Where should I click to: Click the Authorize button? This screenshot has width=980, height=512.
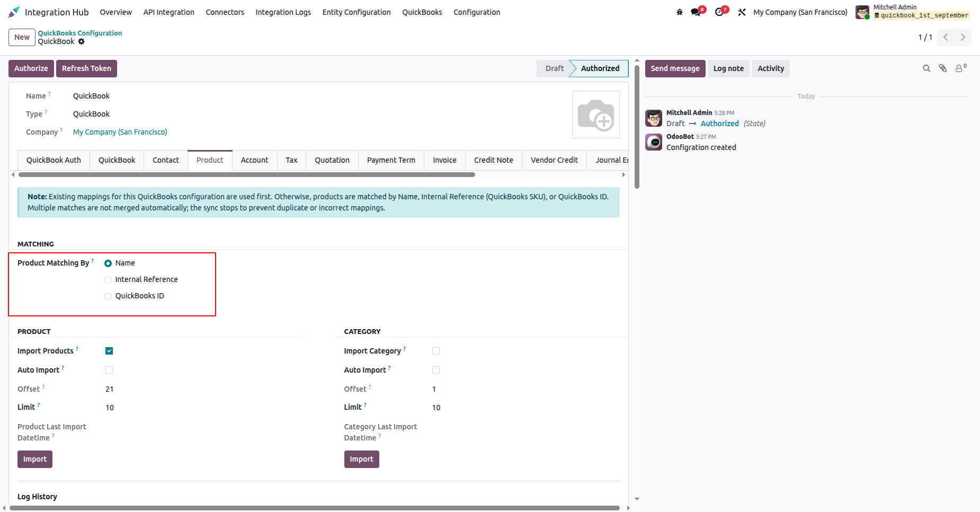click(31, 68)
